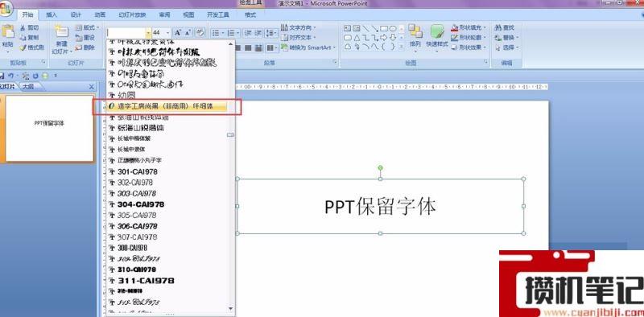The height and width of the screenshot is (317, 644).
Task: Open the font name dropdown arrow
Action: pyautogui.click(x=148, y=32)
